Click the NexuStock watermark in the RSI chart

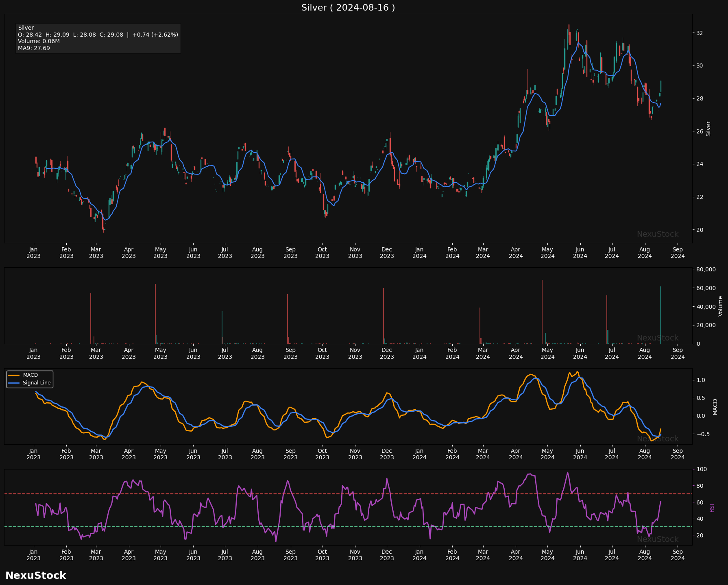(x=657, y=539)
